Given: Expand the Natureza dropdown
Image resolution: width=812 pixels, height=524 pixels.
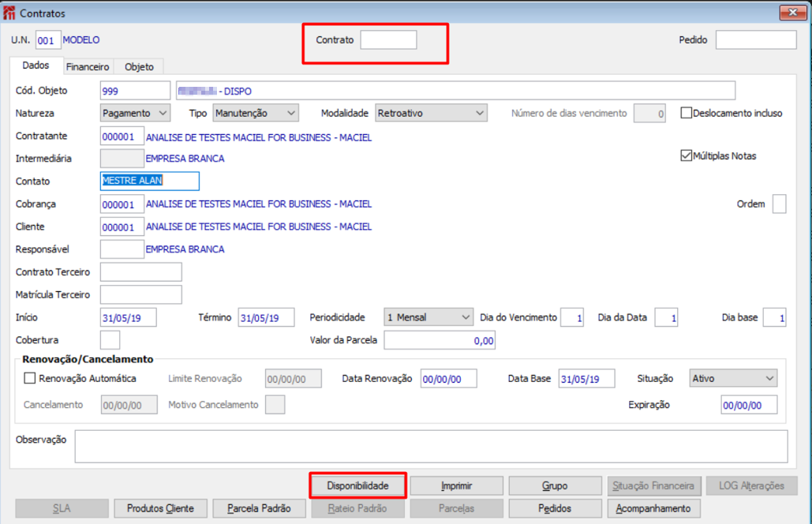Looking at the screenshot, I should tap(135, 113).
